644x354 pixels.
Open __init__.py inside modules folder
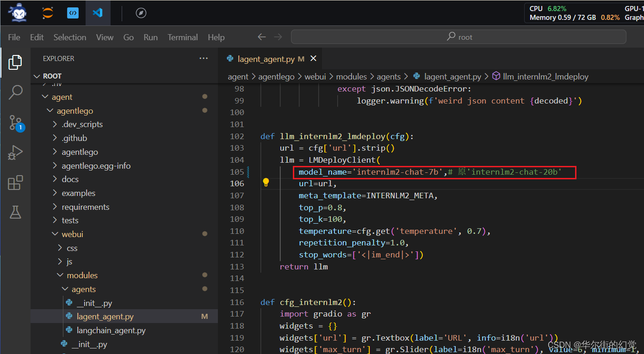click(89, 344)
